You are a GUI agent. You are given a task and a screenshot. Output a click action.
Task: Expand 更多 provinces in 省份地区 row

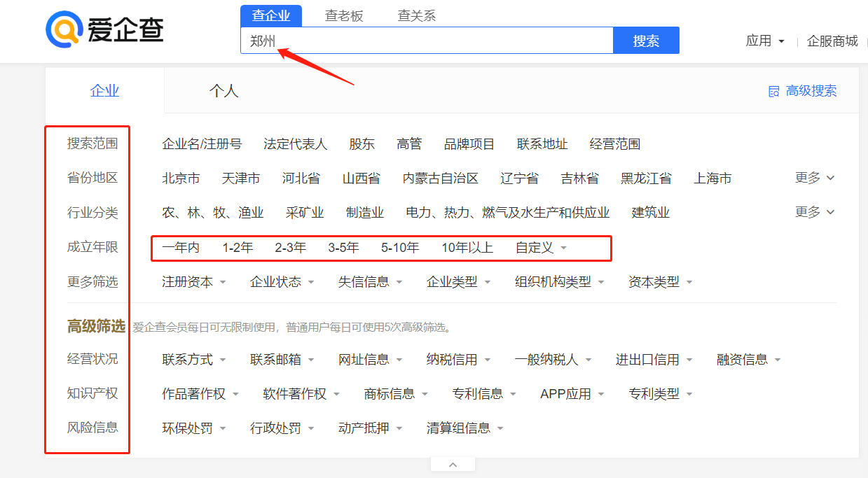(x=815, y=178)
